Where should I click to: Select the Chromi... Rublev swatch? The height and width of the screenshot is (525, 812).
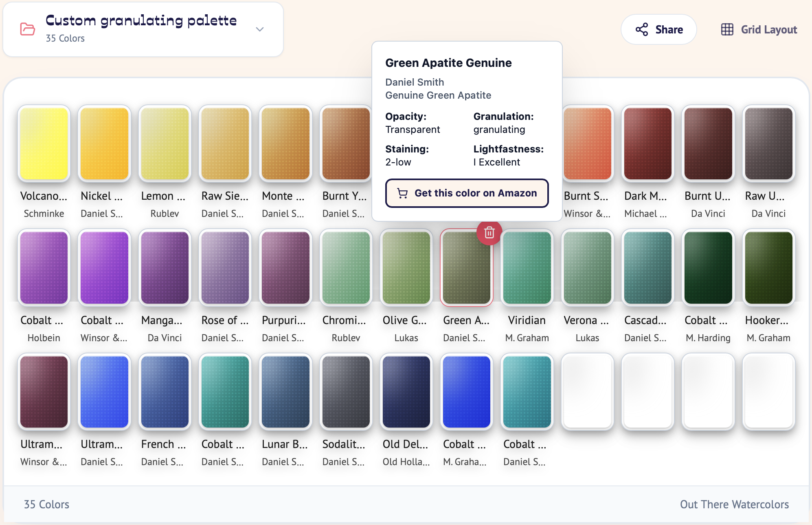(x=346, y=268)
